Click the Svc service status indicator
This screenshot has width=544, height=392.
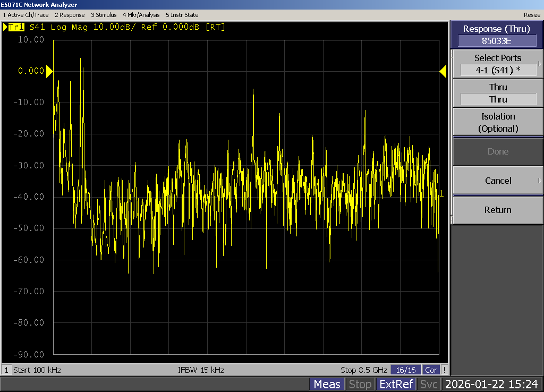coord(429,384)
